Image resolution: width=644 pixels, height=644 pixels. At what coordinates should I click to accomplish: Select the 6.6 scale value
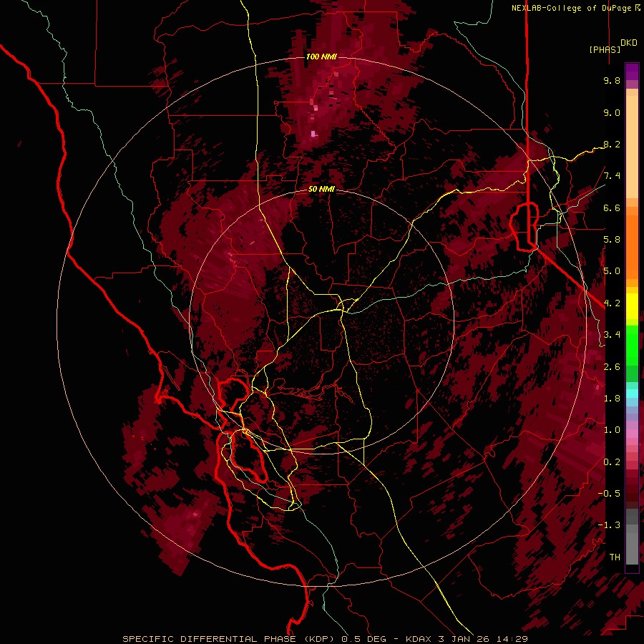[612, 208]
